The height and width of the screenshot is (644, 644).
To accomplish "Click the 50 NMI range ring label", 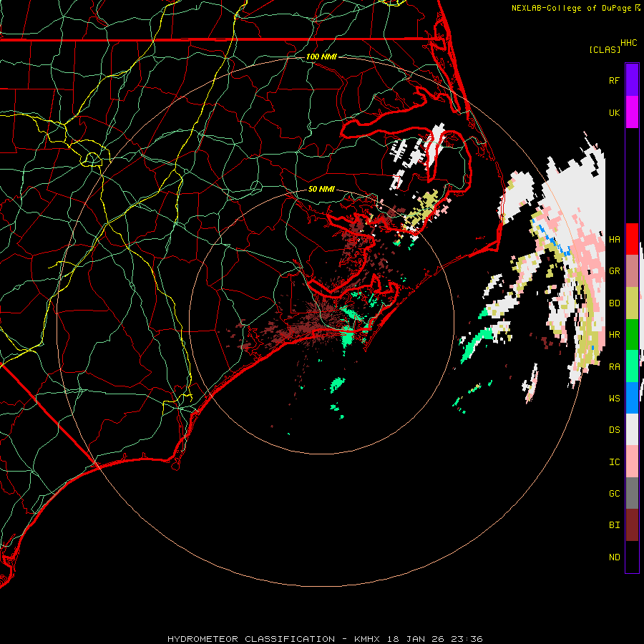I will pos(321,189).
